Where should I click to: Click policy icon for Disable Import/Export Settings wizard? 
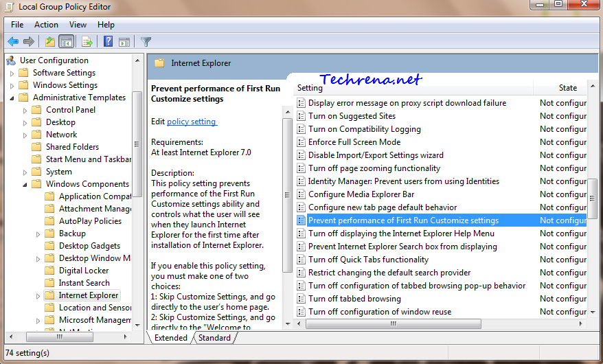click(x=301, y=155)
